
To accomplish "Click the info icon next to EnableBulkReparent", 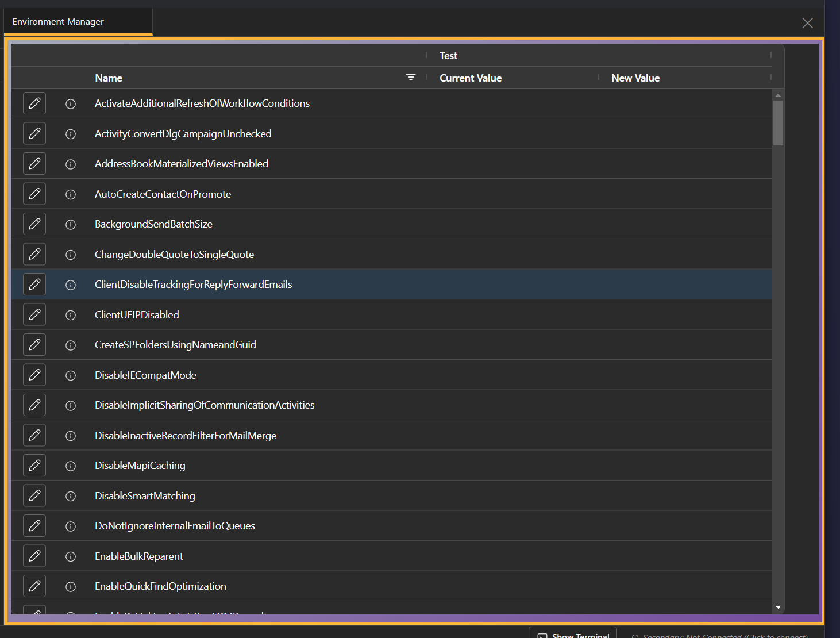I will [71, 556].
